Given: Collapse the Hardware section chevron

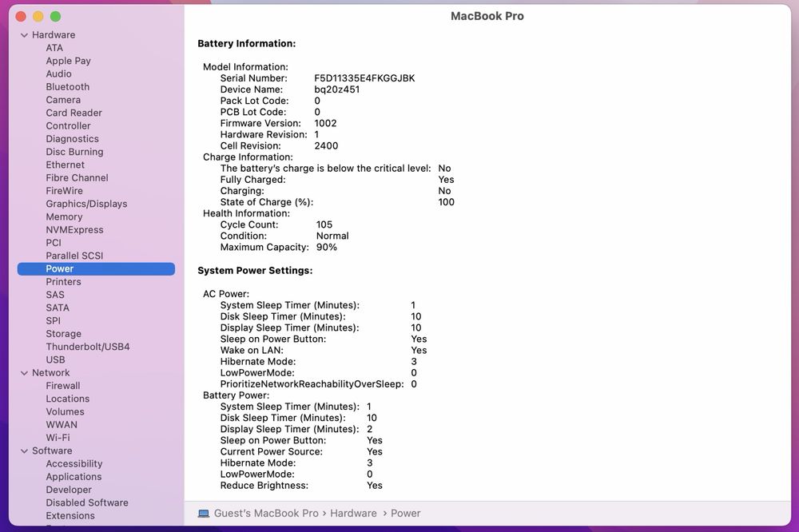Looking at the screenshot, I should tap(24, 35).
